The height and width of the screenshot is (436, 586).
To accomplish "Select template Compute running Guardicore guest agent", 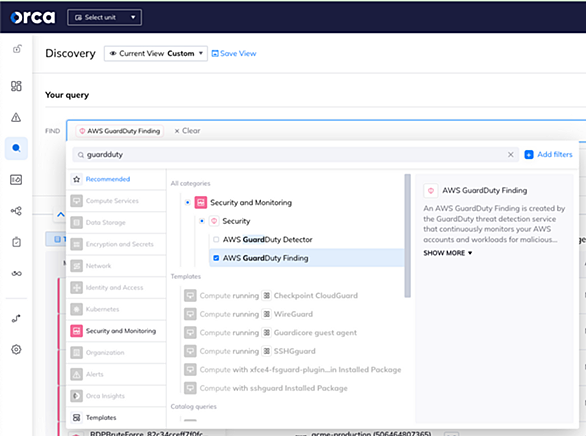I will [x=271, y=333].
